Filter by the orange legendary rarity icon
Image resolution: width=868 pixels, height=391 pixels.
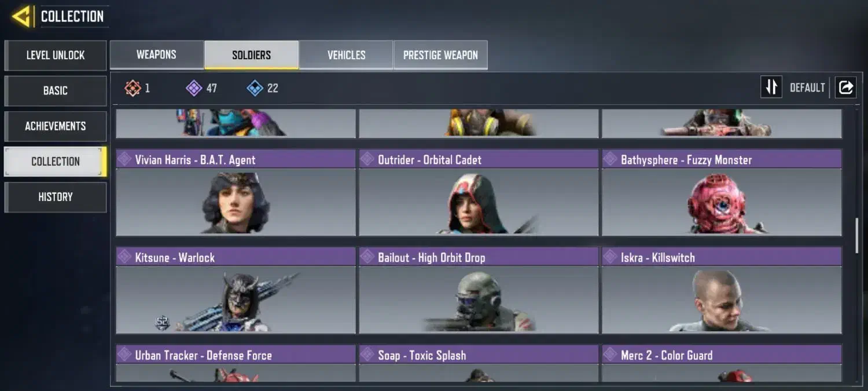click(x=133, y=88)
